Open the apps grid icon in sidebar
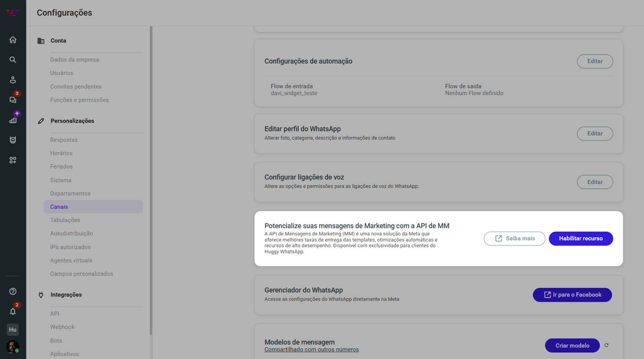The height and width of the screenshot is (359, 644). tap(13, 160)
